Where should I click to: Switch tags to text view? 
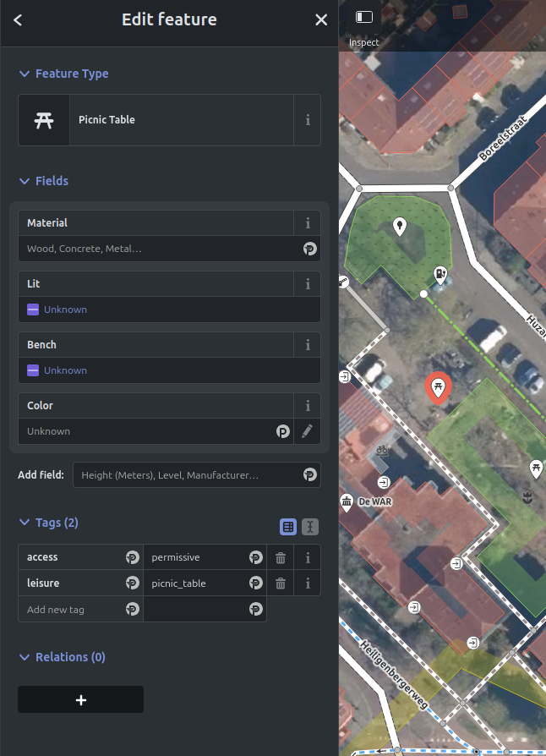pos(310,527)
